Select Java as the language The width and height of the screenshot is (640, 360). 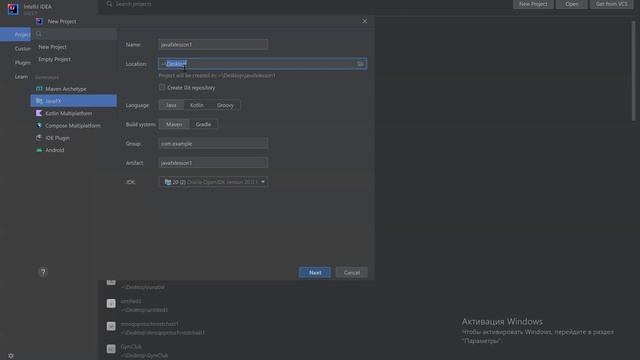click(171, 105)
